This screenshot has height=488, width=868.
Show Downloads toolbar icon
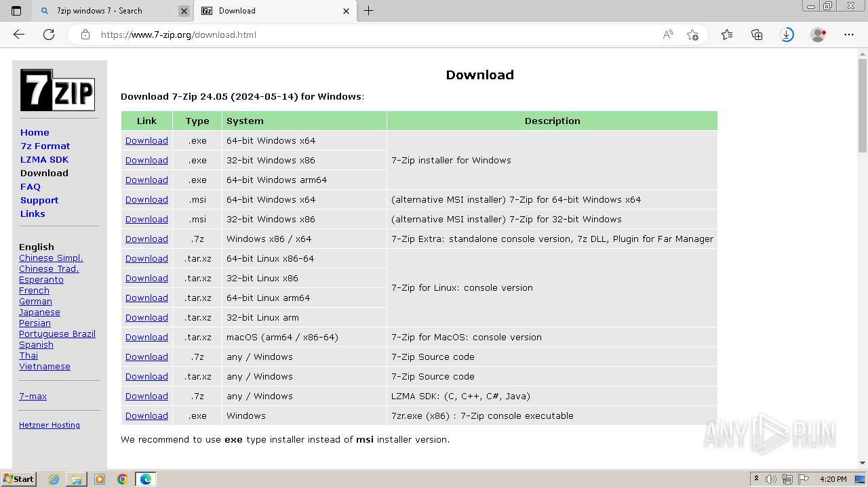click(x=787, y=35)
